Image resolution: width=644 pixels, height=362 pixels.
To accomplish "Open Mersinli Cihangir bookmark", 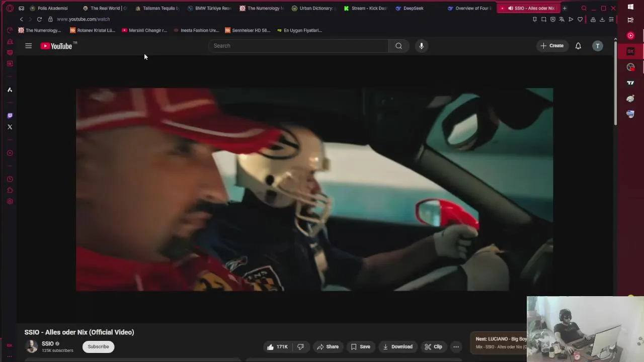I will click(x=144, y=30).
